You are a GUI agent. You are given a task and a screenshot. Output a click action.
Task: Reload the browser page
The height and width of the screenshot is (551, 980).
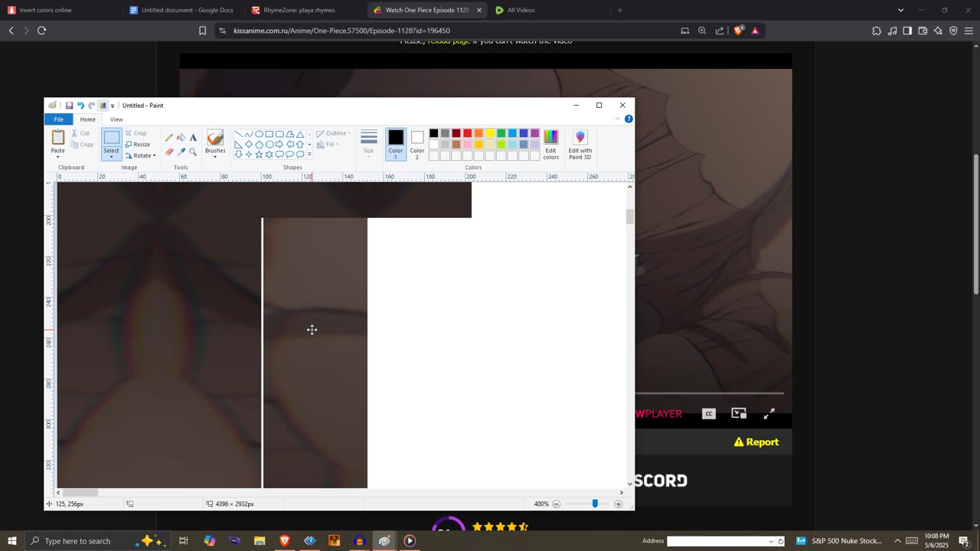point(41,31)
